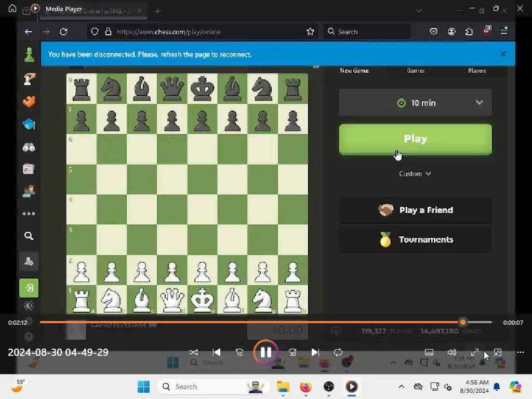532x399 pixels.
Task: Click the Windows taskbar Search box
Action: point(214,387)
